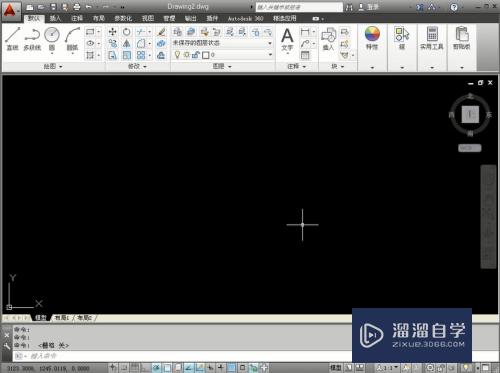
Task: Activate the Trim tool in modify panel
Action: click(x=141, y=32)
